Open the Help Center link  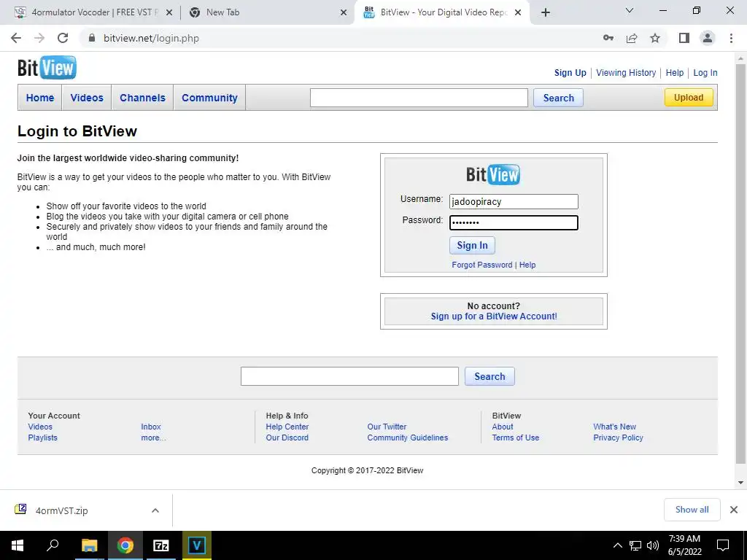287,427
